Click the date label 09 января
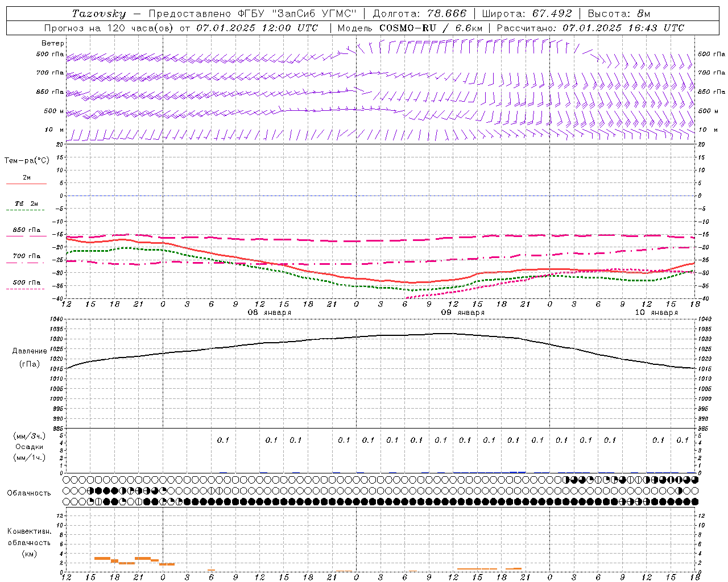The width and height of the screenshot is (728, 582). coord(463,313)
